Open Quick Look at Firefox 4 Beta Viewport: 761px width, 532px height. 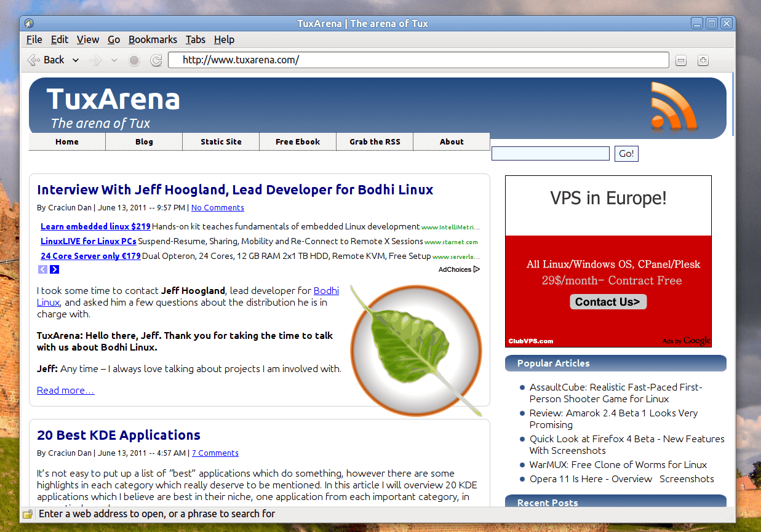[x=627, y=445]
